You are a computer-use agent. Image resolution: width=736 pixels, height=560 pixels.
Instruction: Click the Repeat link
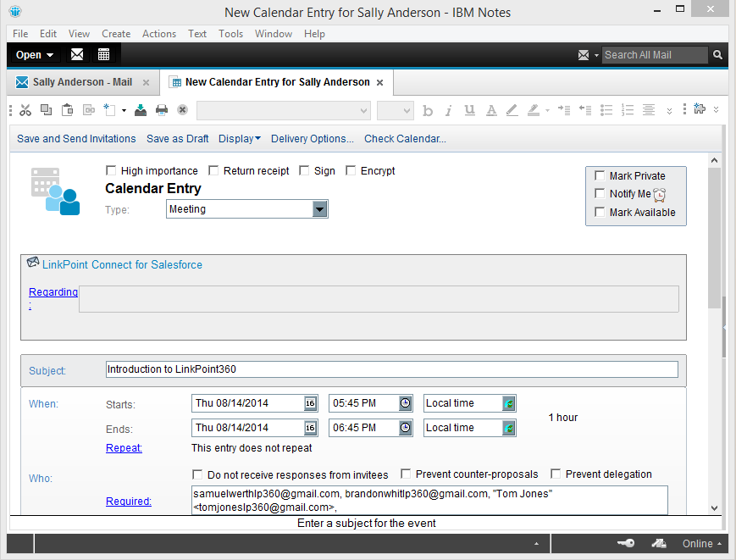[x=124, y=448]
